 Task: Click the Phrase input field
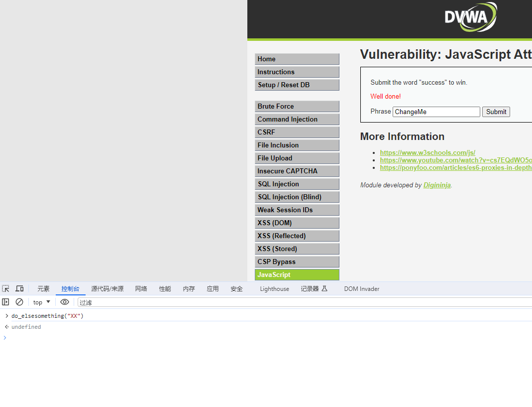pyautogui.click(x=436, y=112)
